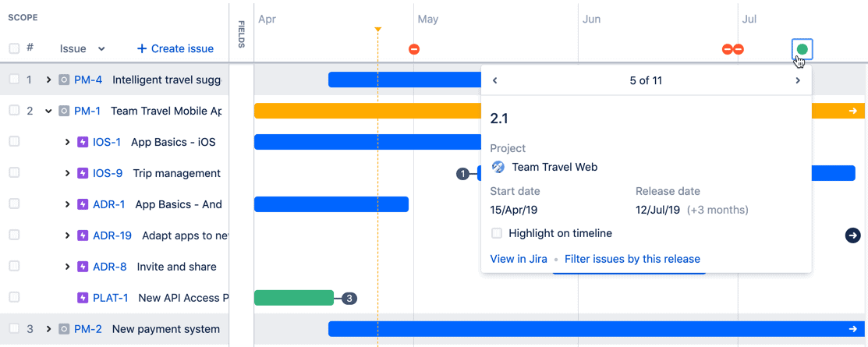This screenshot has width=868, height=347.
Task: Click the green 2.1 release marker
Action: (x=802, y=49)
